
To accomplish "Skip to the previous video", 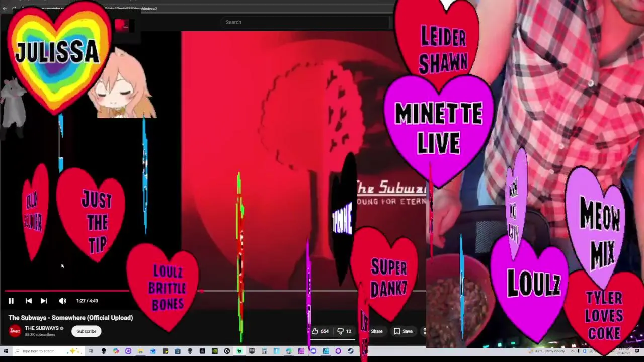I will (29, 301).
